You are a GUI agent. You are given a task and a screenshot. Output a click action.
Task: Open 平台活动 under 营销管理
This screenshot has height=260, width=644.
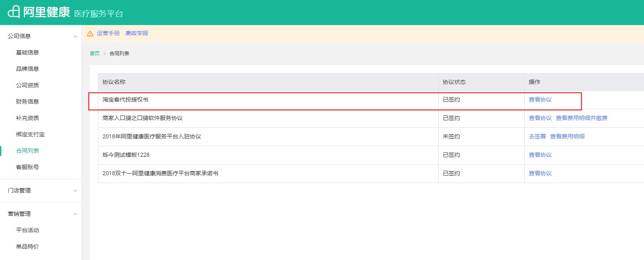click(x=27, y=230)
